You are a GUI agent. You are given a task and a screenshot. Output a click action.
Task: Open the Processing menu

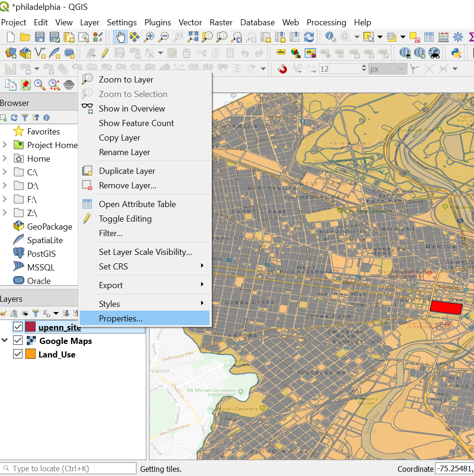326,22
